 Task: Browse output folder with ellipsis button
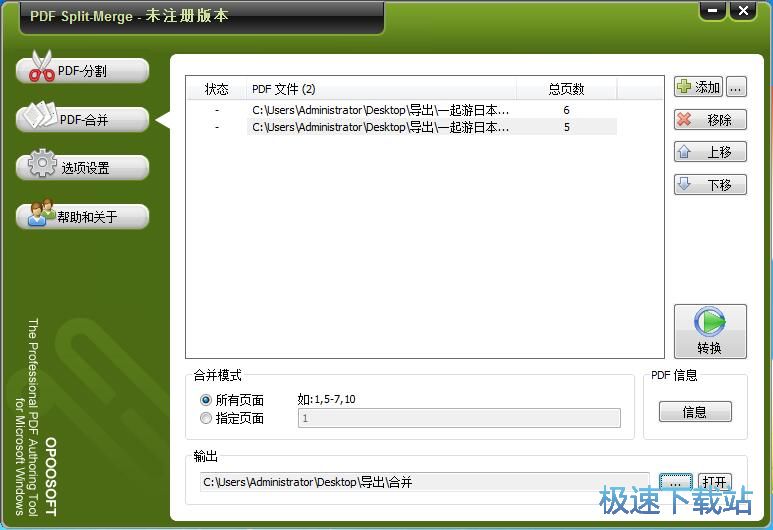click(x=675, y=482)
